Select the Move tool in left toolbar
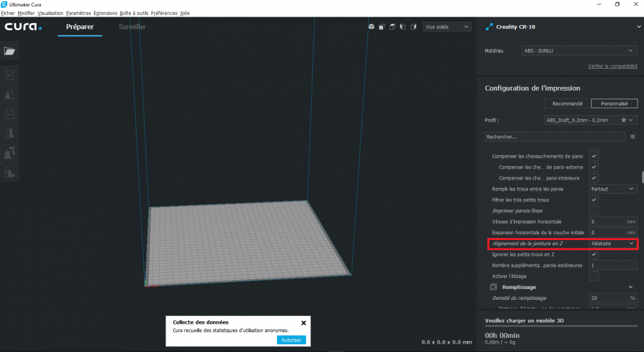644x352 pixels. click(10, 75)
